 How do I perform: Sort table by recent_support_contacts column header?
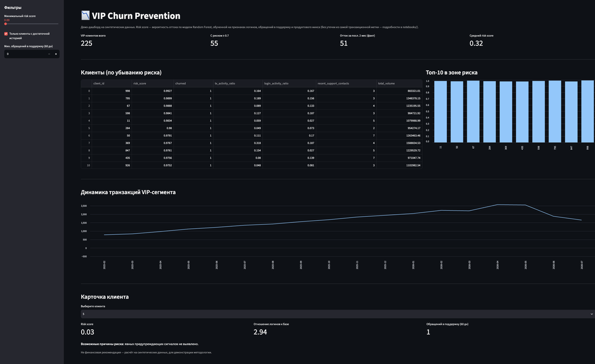click(346, 83)
